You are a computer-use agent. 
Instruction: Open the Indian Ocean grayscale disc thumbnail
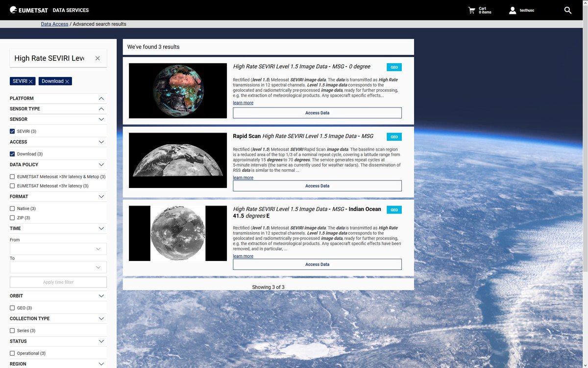pyautogui.click(x=178, y=234)
